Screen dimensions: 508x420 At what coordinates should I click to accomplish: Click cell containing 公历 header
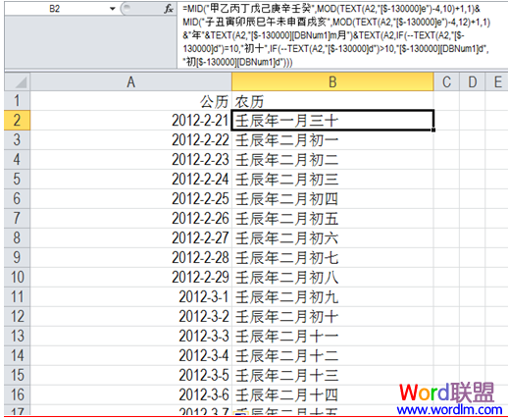(130, 101)
